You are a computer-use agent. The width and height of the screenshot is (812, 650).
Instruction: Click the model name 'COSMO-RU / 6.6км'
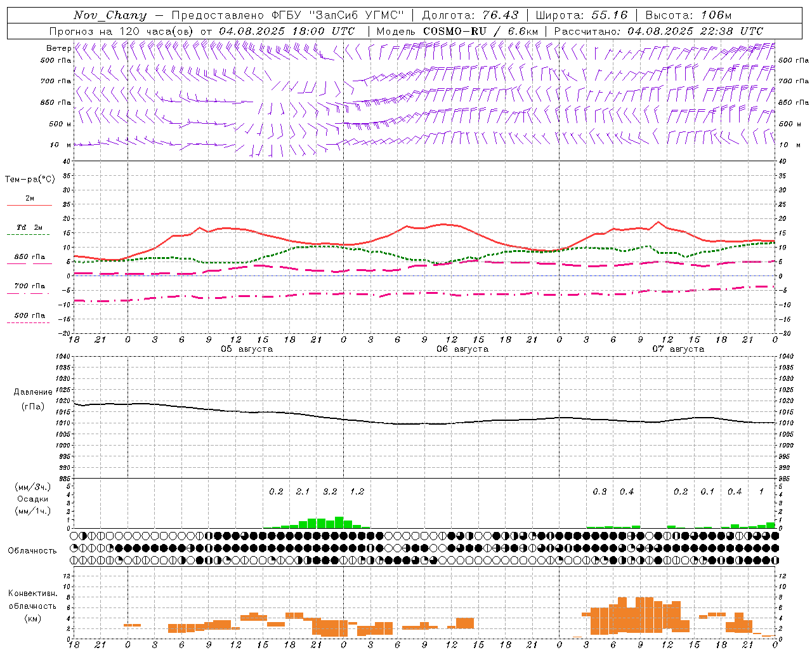480,31
